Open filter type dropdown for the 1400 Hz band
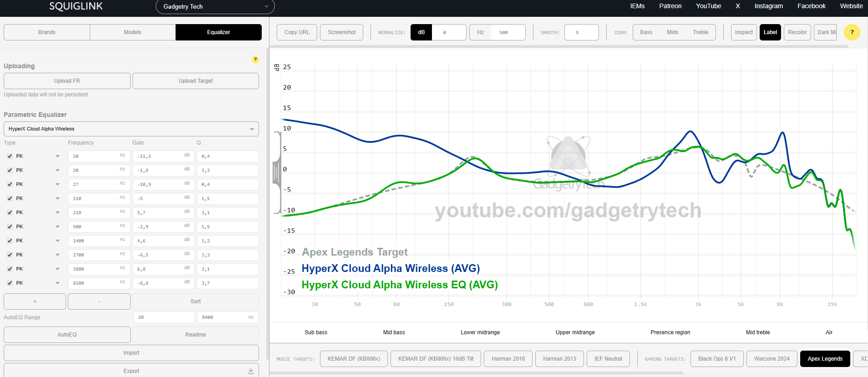Screen dimensions: 868x377 click(57, 241)
